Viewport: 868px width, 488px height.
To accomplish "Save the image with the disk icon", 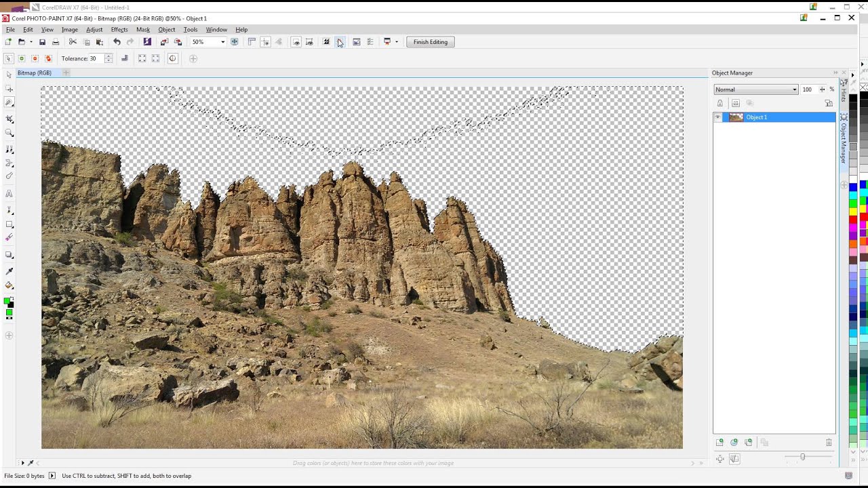I will [42, 42].
